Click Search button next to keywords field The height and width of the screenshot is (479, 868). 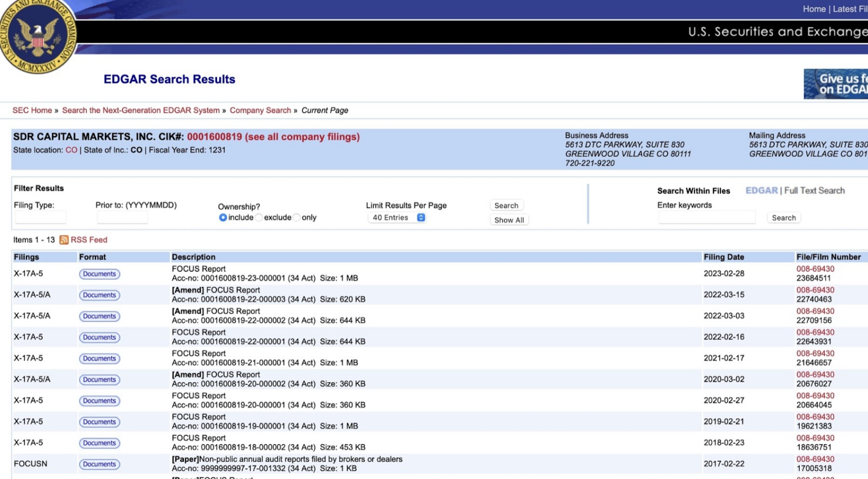(x=784, y=218)
